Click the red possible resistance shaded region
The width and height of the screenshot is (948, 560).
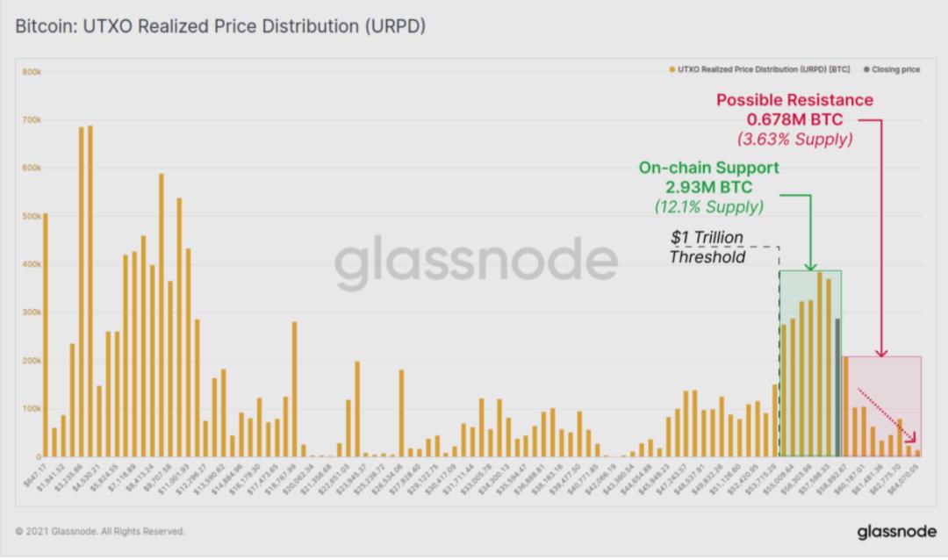click(882, 406)
